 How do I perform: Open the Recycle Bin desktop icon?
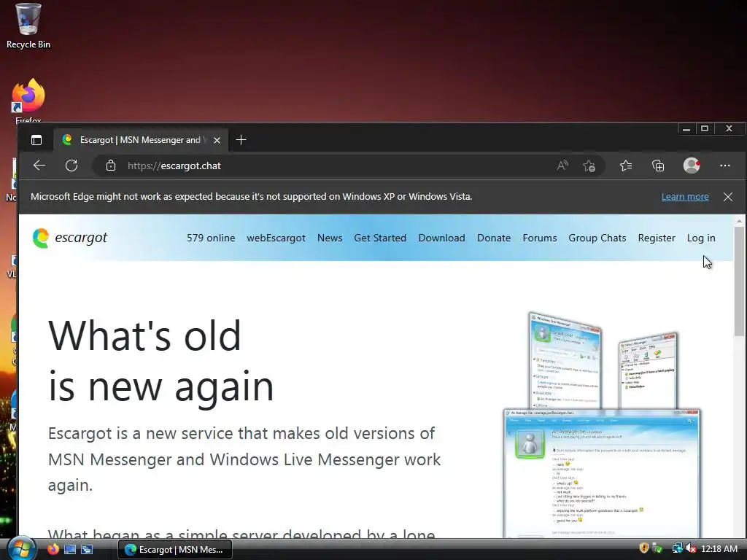(x=28, y=26)
